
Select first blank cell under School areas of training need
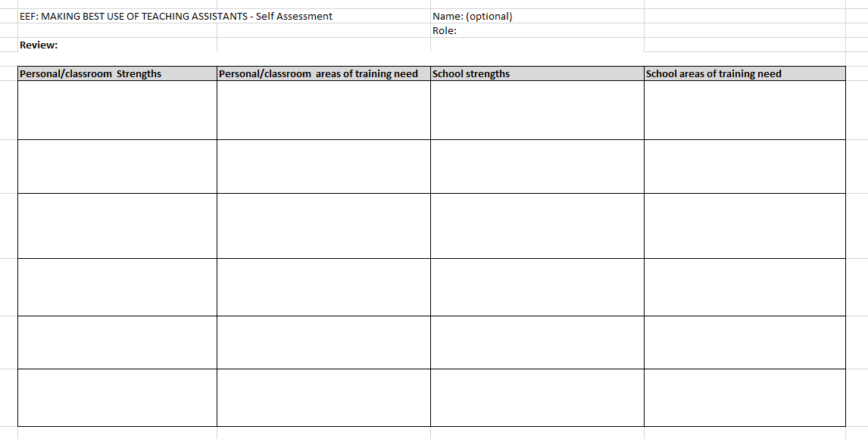(744, 111)
